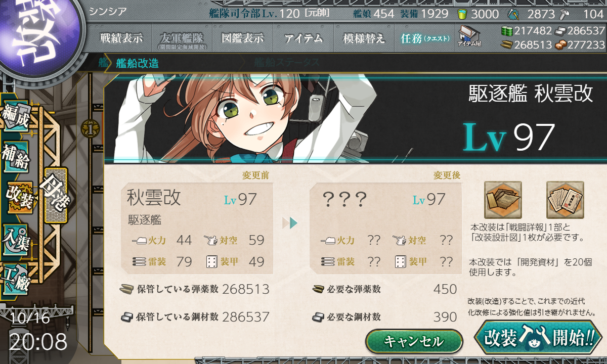607x364 pixels.
Task: Click the fleet number 1 marker
Action: pyautogui.click(x=89, y=128)
